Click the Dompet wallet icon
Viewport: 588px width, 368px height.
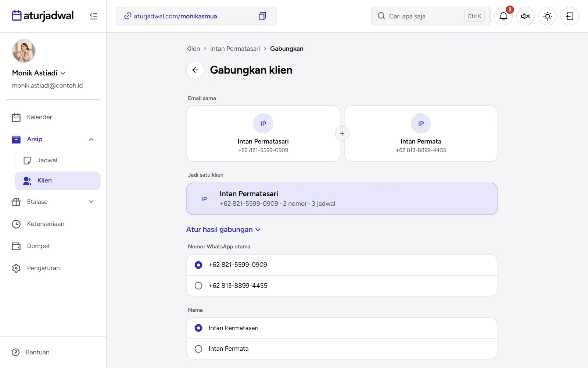(x=16, y=246)
